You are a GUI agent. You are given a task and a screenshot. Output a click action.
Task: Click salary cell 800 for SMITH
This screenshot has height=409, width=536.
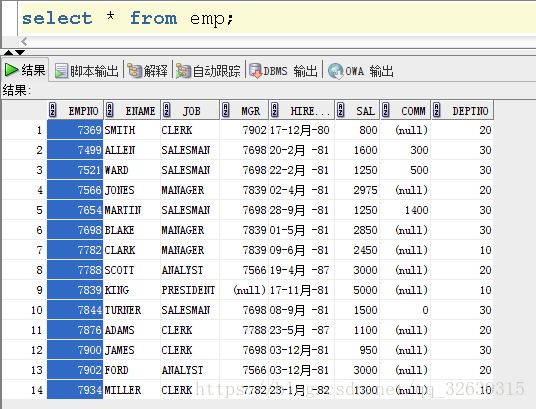357,130
